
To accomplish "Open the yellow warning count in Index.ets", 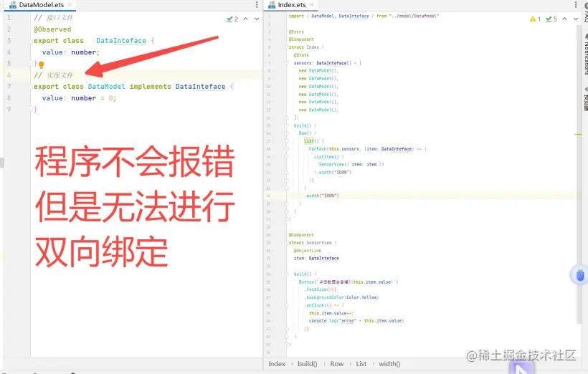I will pos(535,19).
